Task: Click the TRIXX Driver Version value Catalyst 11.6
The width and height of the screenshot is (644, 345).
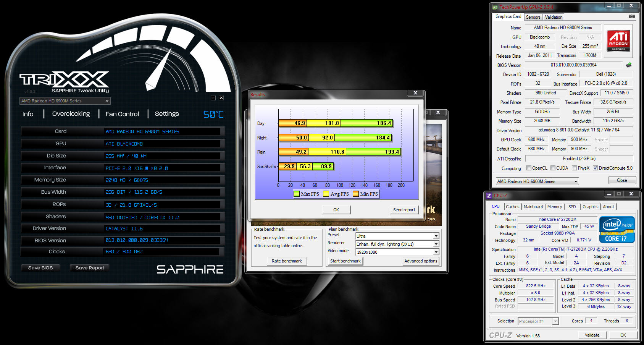Action: pyautogui.click(x=162, y=228)
